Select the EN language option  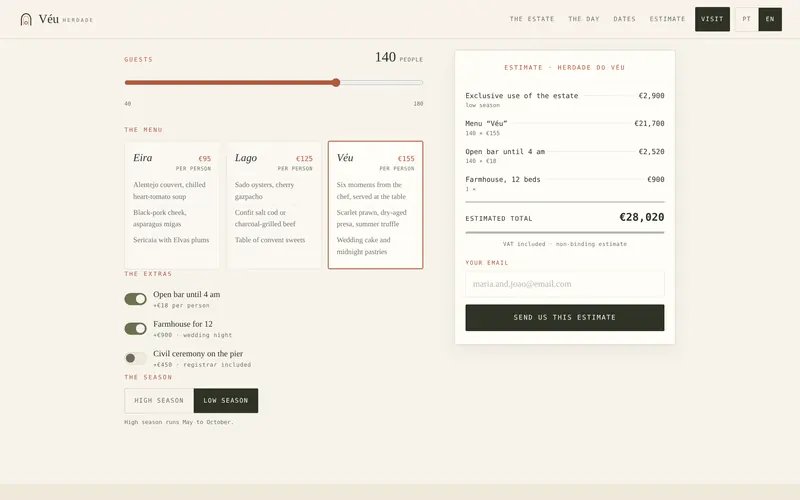[x=770, y=19]
